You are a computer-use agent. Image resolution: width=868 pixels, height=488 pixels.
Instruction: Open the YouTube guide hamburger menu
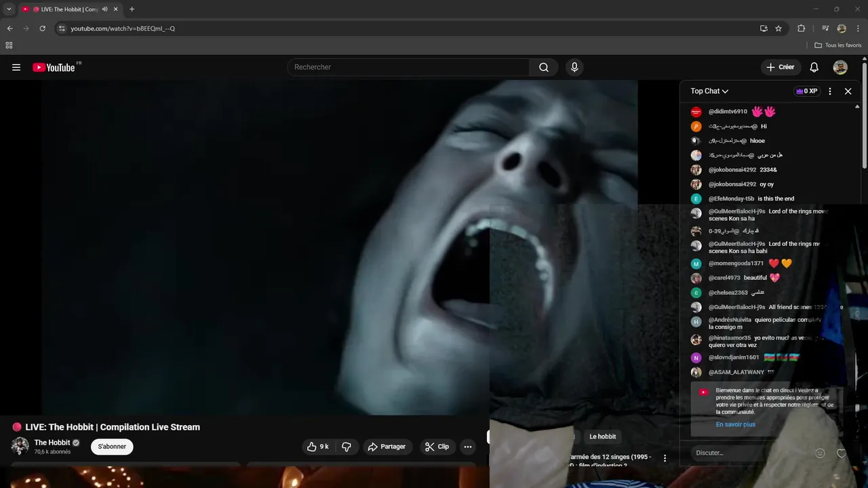click(x=16, y=67)
